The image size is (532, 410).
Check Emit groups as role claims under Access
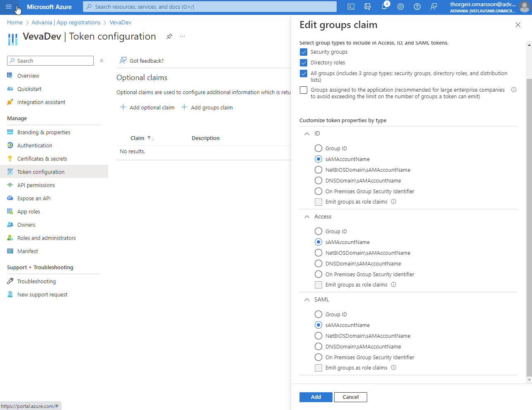tap(318, 285)
